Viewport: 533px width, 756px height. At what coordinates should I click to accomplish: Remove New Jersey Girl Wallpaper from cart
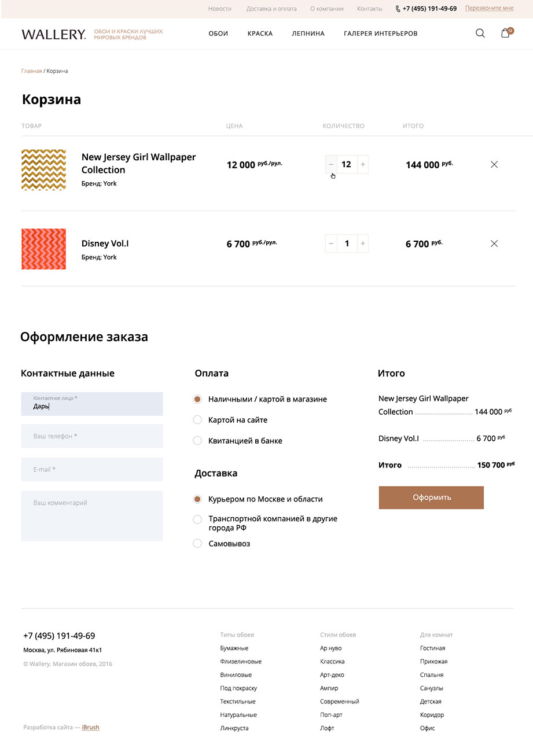[x=494, y=165]
